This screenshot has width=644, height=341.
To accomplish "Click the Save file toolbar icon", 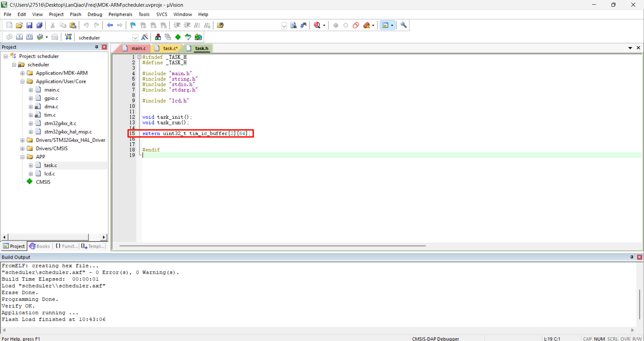I will [29, 25].
